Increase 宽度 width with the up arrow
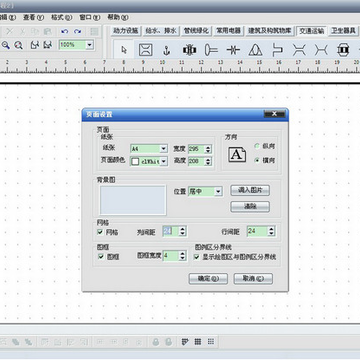 (x=208, y=147)
